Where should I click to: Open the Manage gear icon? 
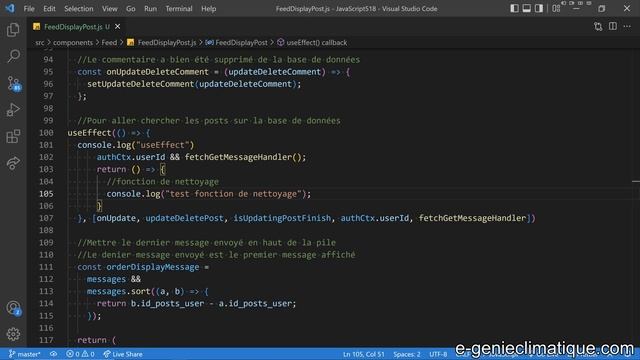tap(13, 334)
